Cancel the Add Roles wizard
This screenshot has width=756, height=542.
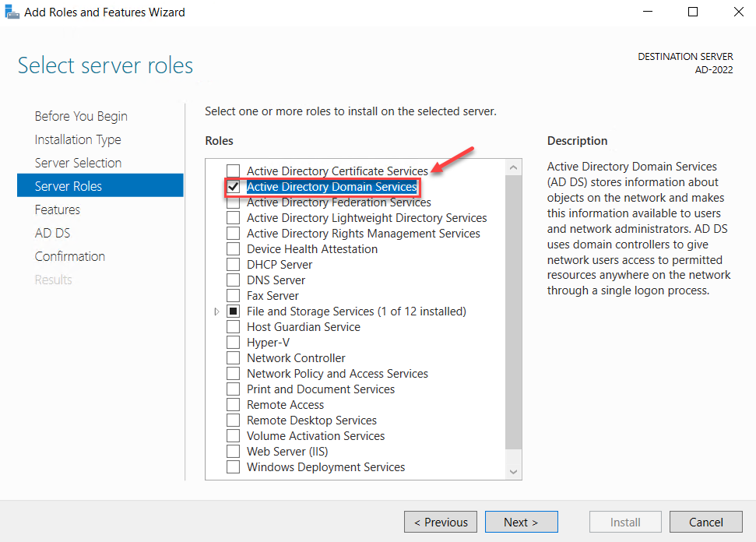pos(705,522)
